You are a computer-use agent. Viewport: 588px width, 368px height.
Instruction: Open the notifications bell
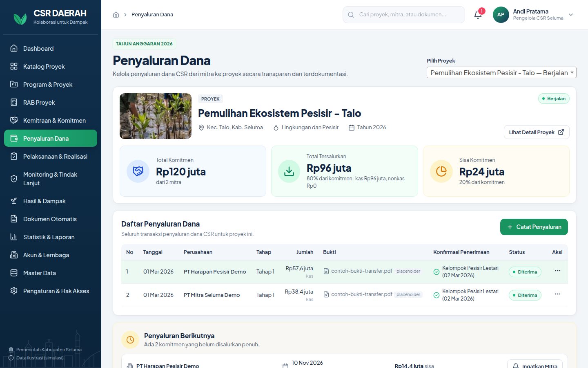478,15
